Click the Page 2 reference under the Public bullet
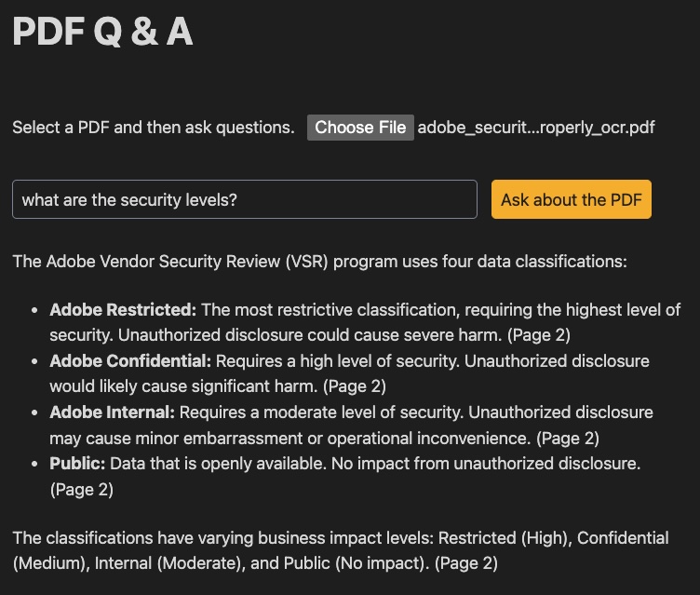Viewport: 700px width, 595px height. pos(82,488)
